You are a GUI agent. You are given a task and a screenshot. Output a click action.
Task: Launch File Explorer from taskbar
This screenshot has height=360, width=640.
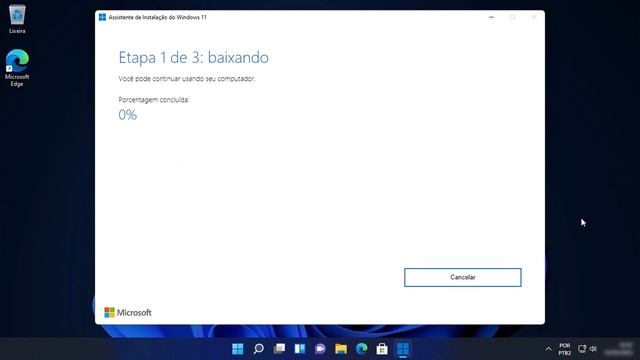pyautogui.click(x=341, y=349)
